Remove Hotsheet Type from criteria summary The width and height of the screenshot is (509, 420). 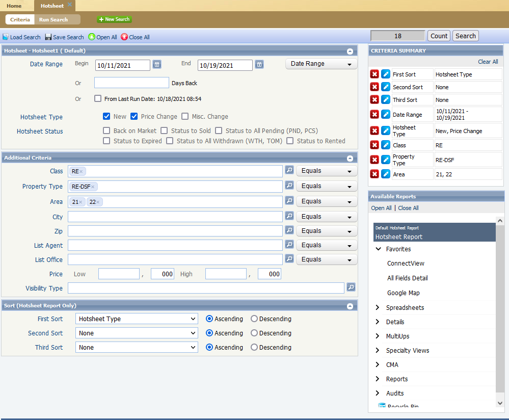tap(374, 130)
